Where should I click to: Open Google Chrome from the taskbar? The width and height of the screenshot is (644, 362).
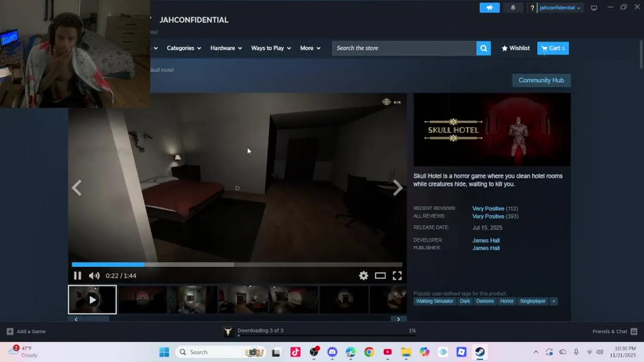tap(369, 352)
